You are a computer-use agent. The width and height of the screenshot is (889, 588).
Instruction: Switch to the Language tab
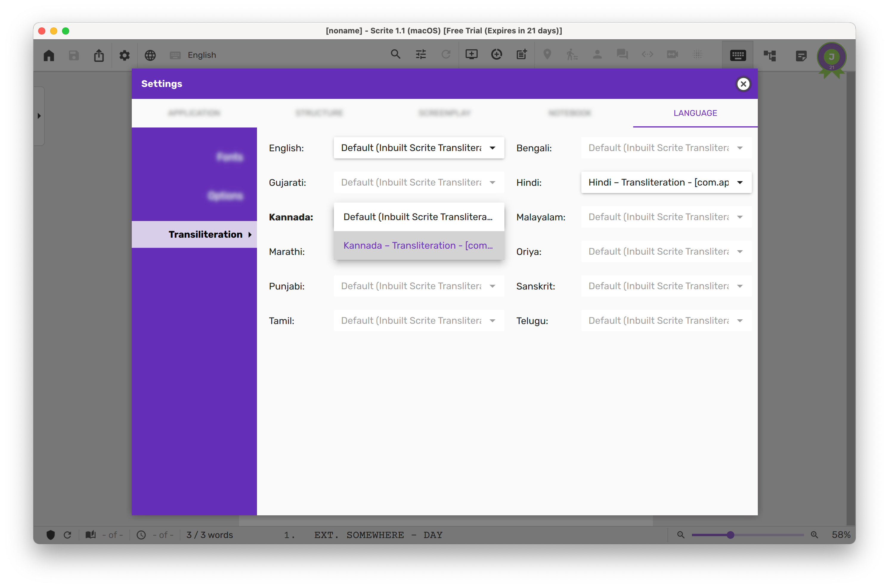click(695, 113)
